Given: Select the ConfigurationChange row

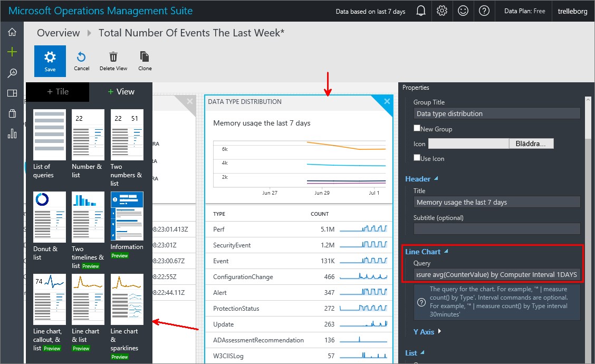Looking at the screenshot, I should [x=299, y=277].
